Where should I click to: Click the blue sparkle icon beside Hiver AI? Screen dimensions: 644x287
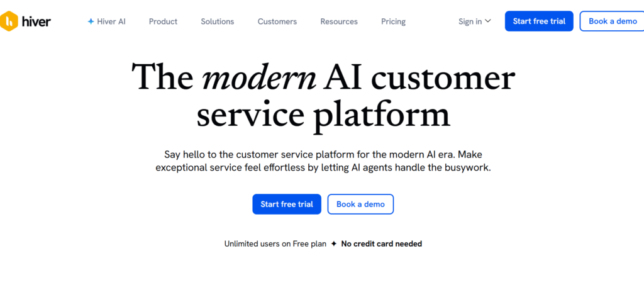(91, 21)
